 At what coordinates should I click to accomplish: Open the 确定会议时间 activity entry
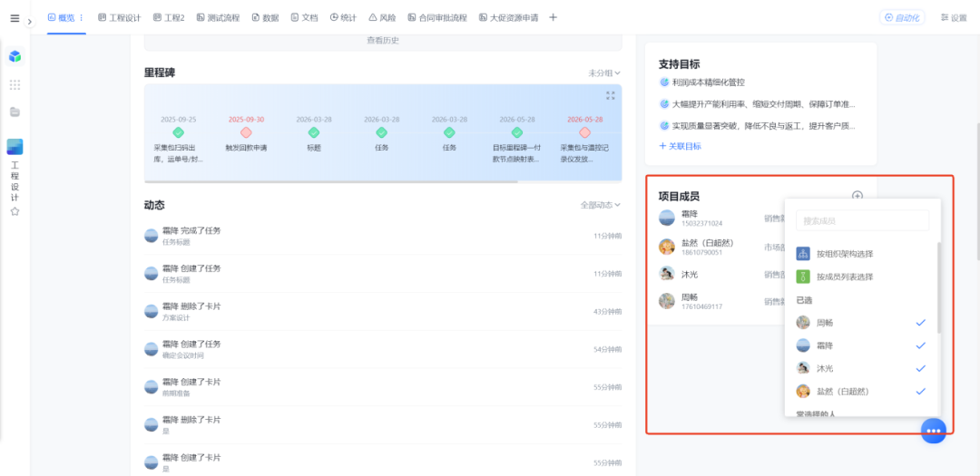383,349
